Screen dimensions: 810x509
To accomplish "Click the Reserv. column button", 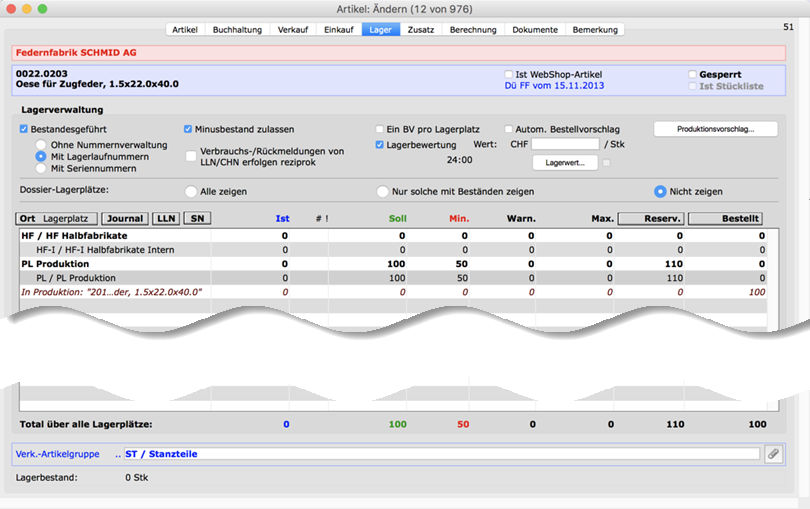I will point(649,218).
